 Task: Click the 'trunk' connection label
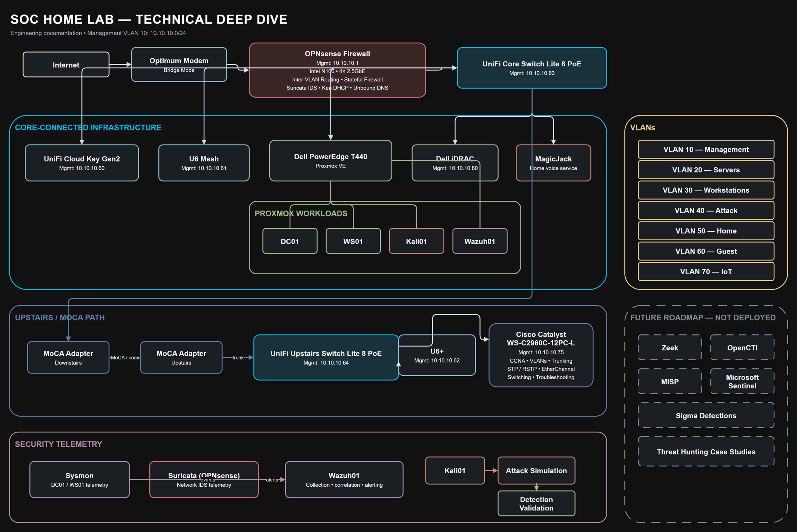[238, 358]
